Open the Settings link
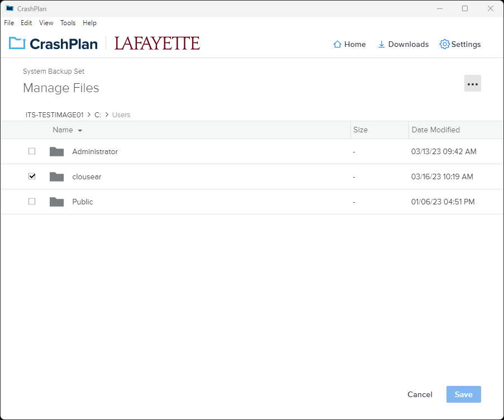 point(460,44)
